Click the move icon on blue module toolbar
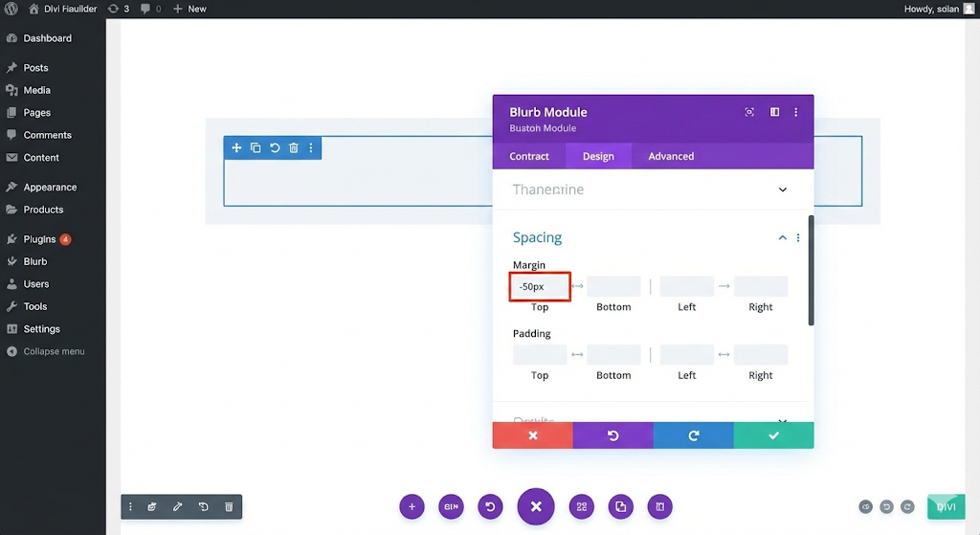Viewport: 980px width, 535px height. click(236, 148)
